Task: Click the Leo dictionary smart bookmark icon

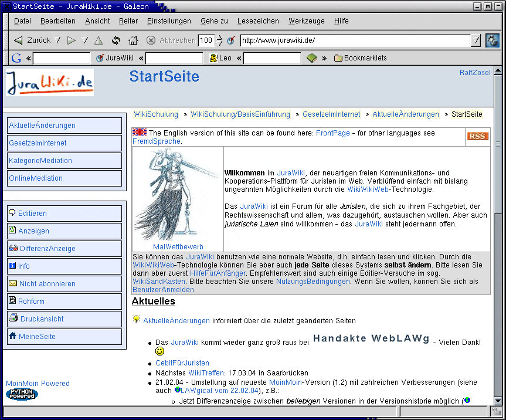Action: point(214,58)
